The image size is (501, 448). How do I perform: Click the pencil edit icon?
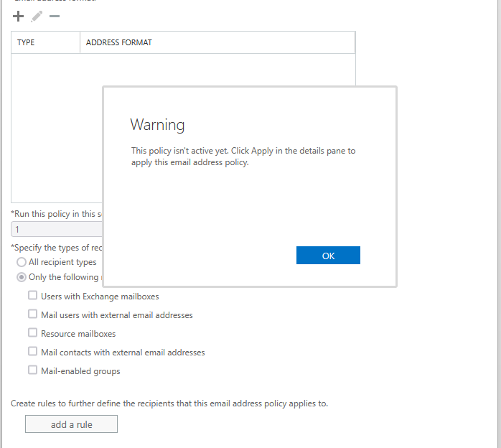pyautogui.click(x=37, y=16)
